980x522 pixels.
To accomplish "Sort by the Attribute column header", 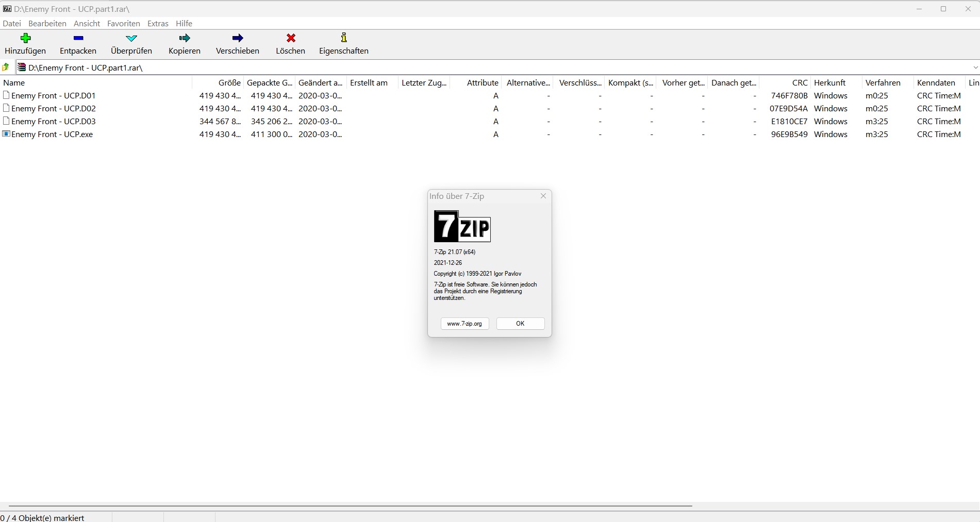I will click(x=475, y=82).
